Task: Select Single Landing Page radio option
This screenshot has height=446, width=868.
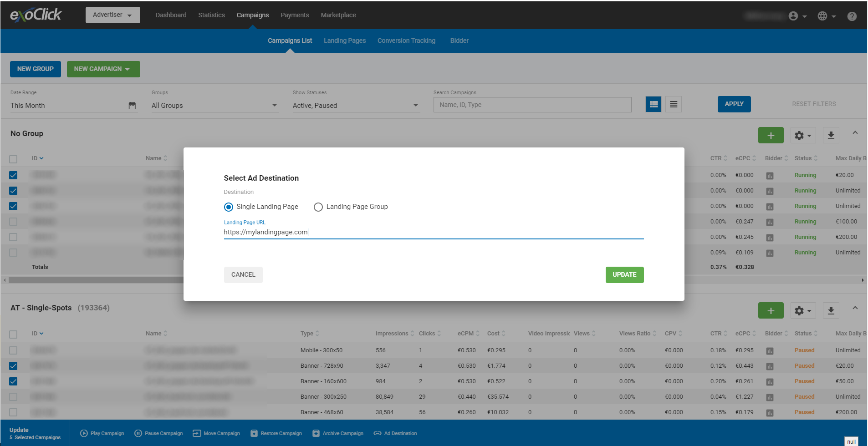Action: click(229, 207)
